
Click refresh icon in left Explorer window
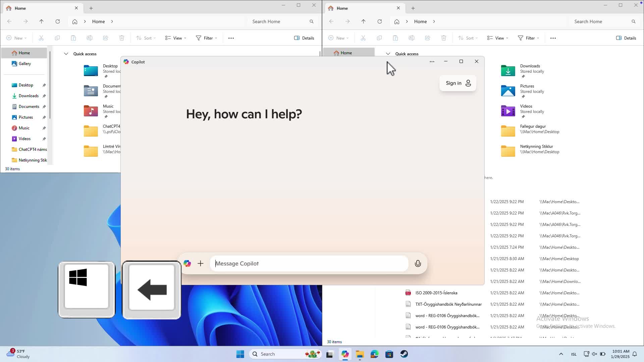[58, 21]
